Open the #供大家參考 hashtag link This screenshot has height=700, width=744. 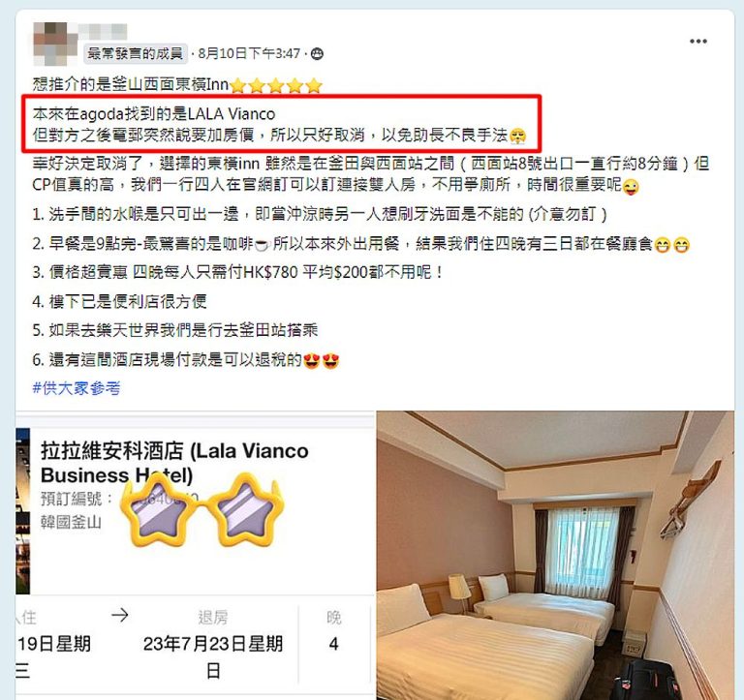coord(77,388)
